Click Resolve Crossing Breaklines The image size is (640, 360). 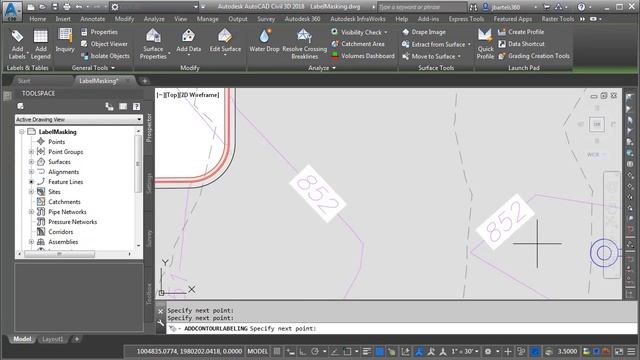tap(304, 44)
